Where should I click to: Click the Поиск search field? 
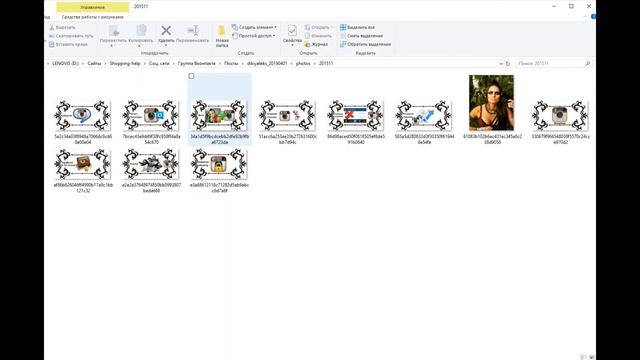pyautogui.click(x=553, y=64)
